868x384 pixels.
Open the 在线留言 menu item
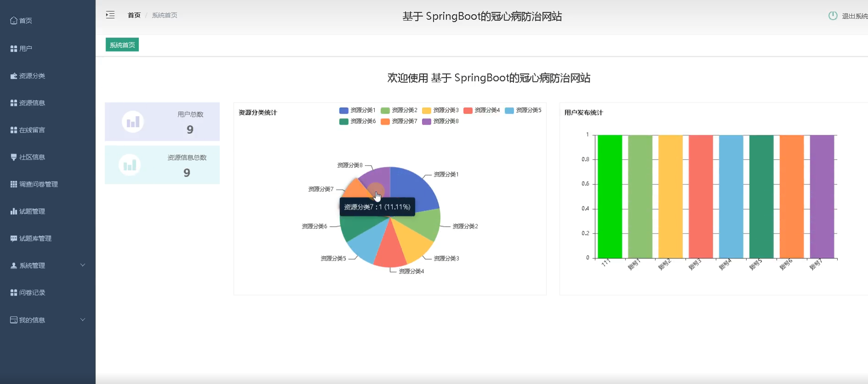tap(48, 130)
